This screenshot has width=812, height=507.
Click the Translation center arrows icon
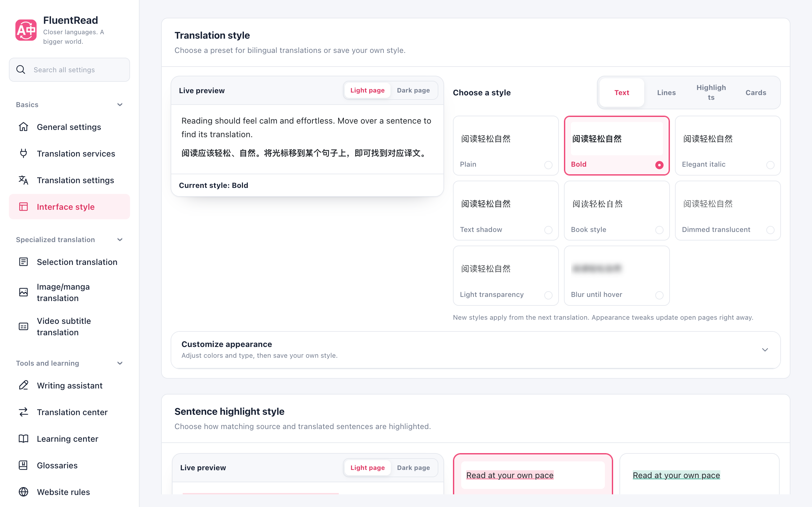23,412
